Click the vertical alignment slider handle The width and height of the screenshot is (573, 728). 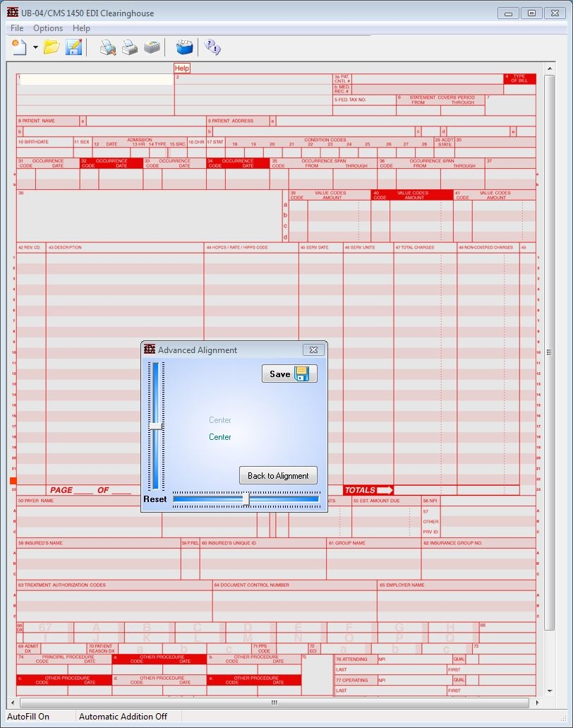(156, 426)
